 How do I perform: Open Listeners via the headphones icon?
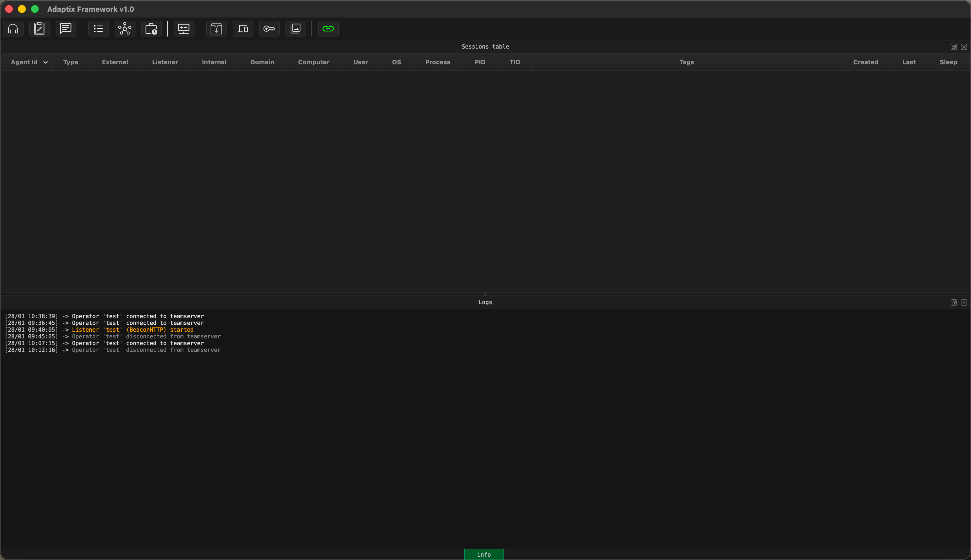(13, 29)
